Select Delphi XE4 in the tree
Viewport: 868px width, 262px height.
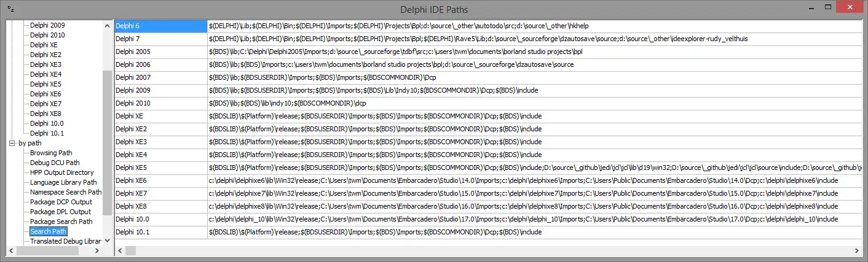(45, 74)
